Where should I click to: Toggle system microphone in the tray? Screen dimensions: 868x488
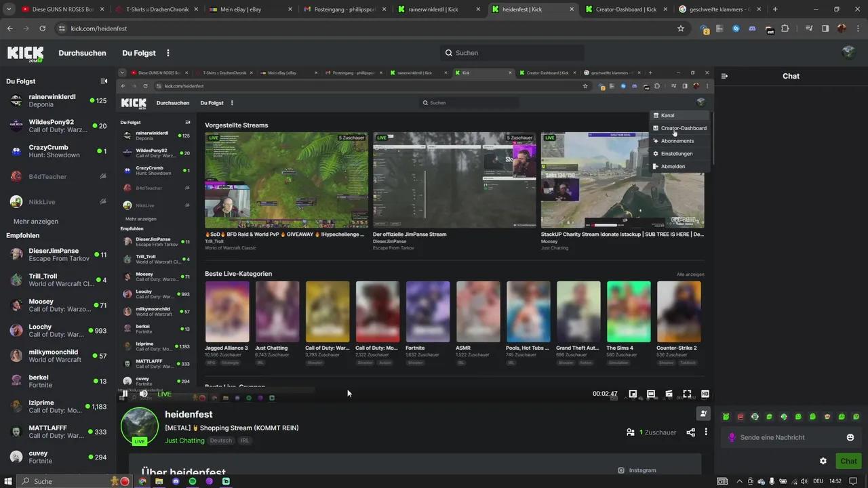tap(772, 481)
